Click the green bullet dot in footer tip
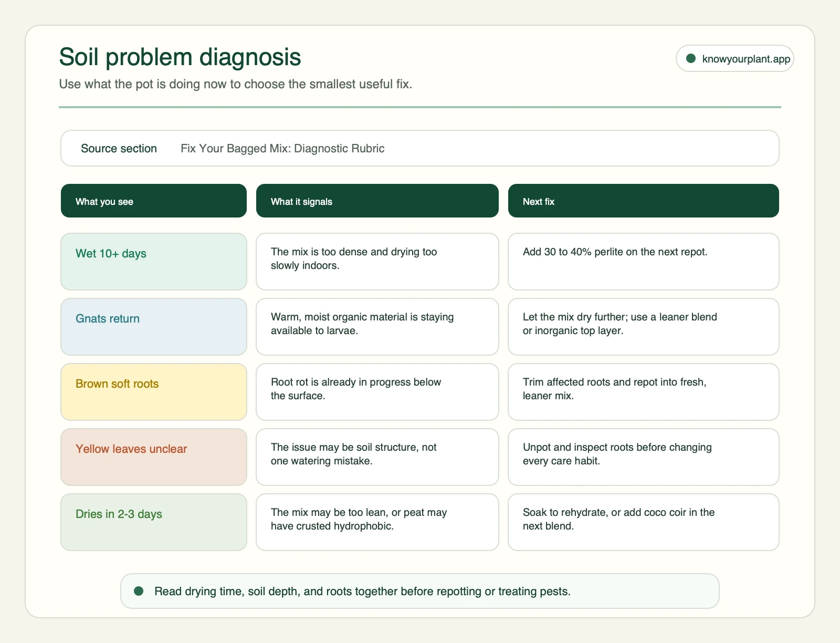840x643 pixels. [139, 591]
